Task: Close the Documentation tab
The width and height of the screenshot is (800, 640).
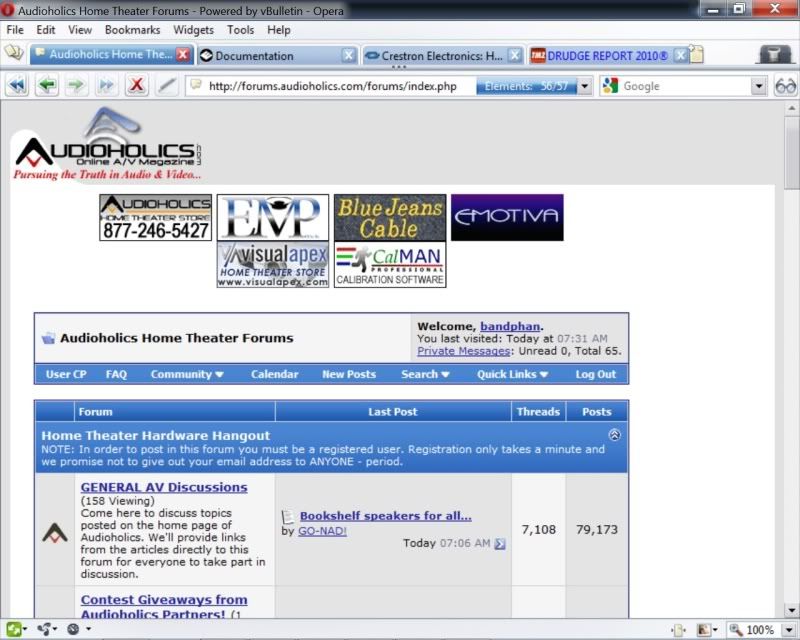Action: [x=348, y=55]
